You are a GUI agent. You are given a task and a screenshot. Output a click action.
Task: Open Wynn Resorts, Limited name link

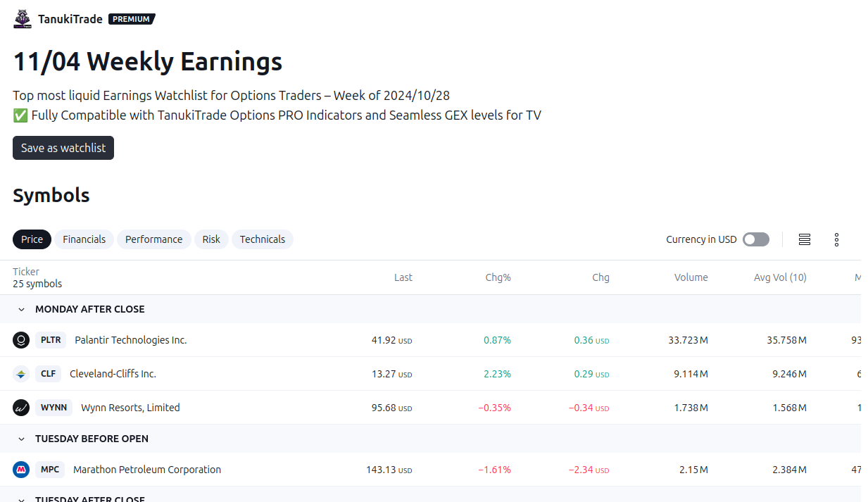point(130,408)
